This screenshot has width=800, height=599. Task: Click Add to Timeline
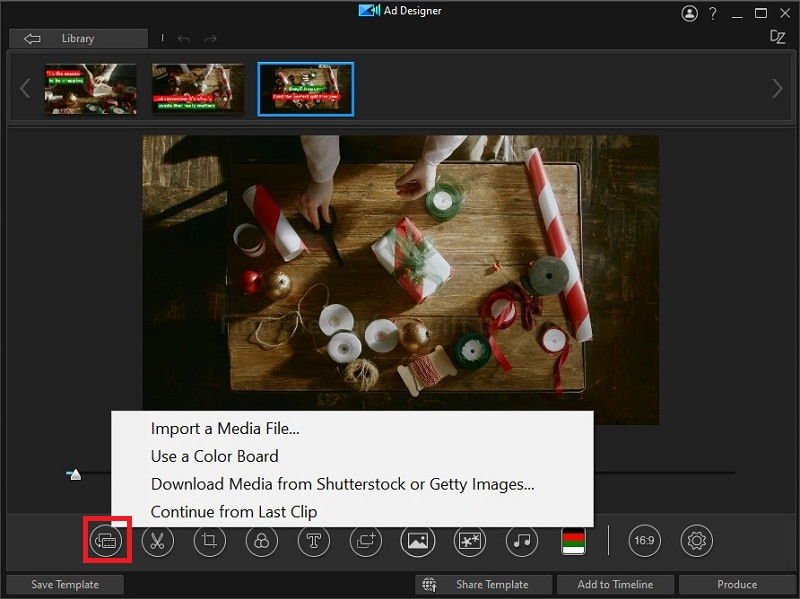tap(615, 584)
